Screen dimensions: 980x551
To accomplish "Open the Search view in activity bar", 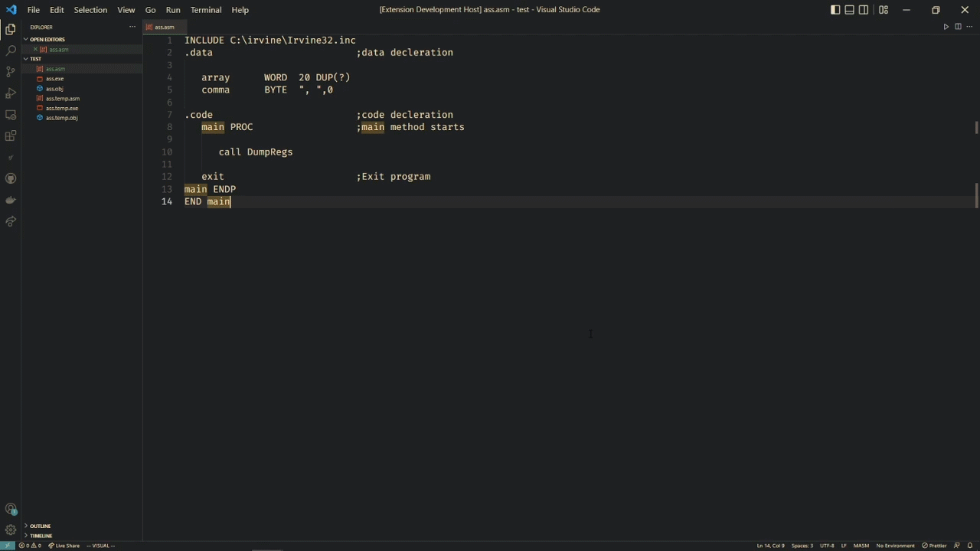I will click(11, 51).
